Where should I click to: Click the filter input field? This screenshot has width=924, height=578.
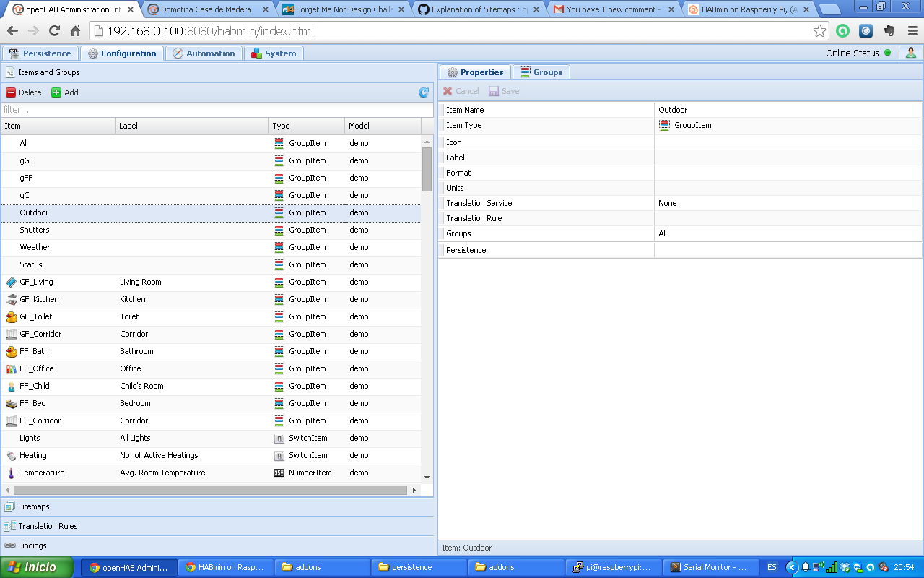click(x=217, y=109)
